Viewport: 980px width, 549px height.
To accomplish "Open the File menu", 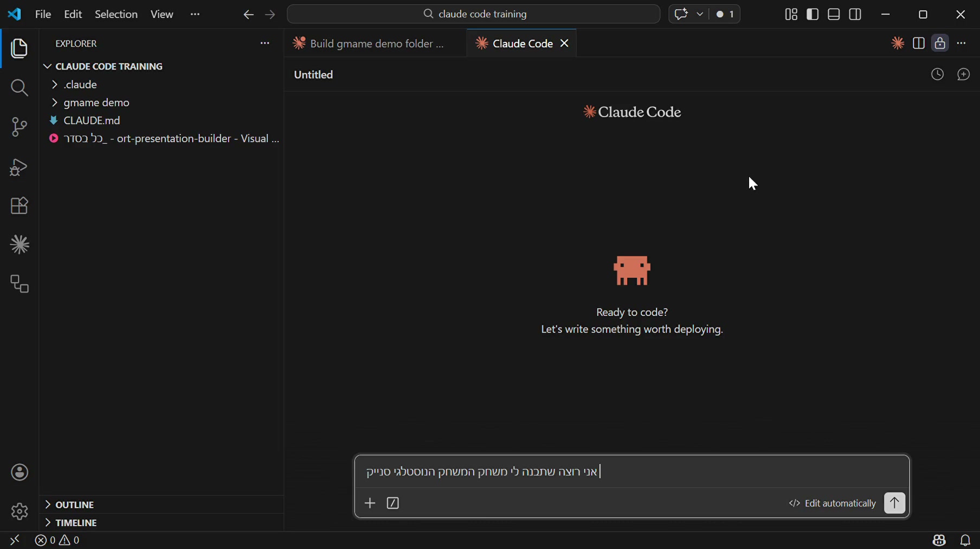I will click(43, 15).
